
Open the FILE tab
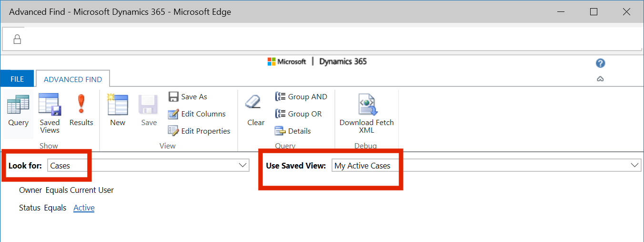coord(17,79)
